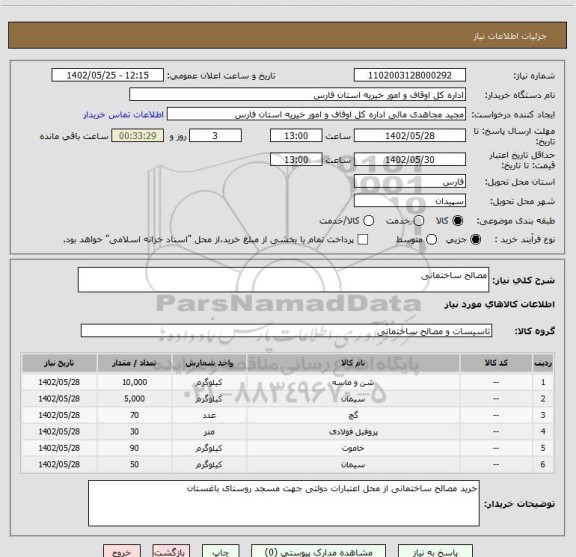Viewport: 576px width, 557px height.
Task: Click the تعداد / مقدار column header
Action: coord(134,363)
